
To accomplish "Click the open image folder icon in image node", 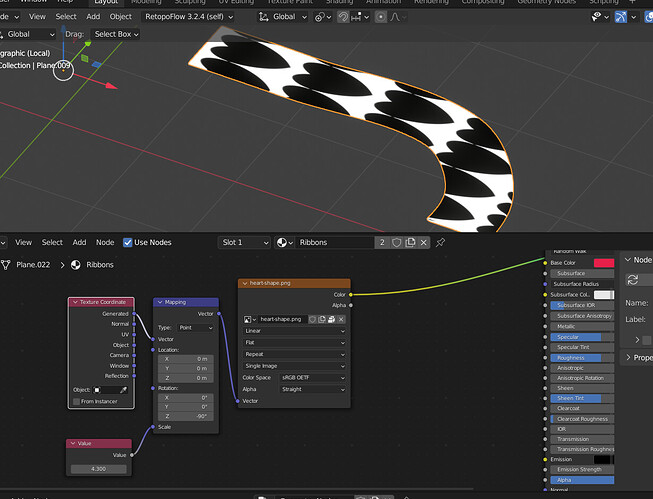I will coord(331,319).
